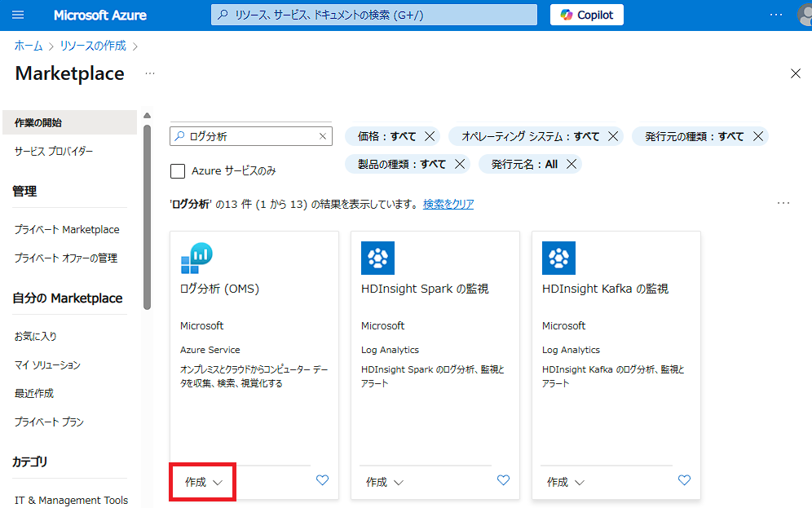This screenshot has height=508, width=812.
Task: Launch Copilot from the top bar
Action: pos(585,14)
